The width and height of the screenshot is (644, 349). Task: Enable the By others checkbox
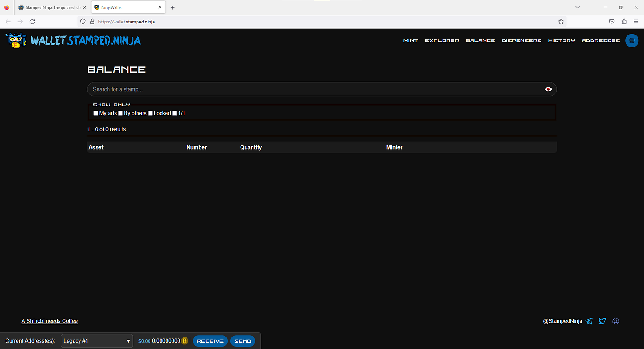click(x=121, y=113)
